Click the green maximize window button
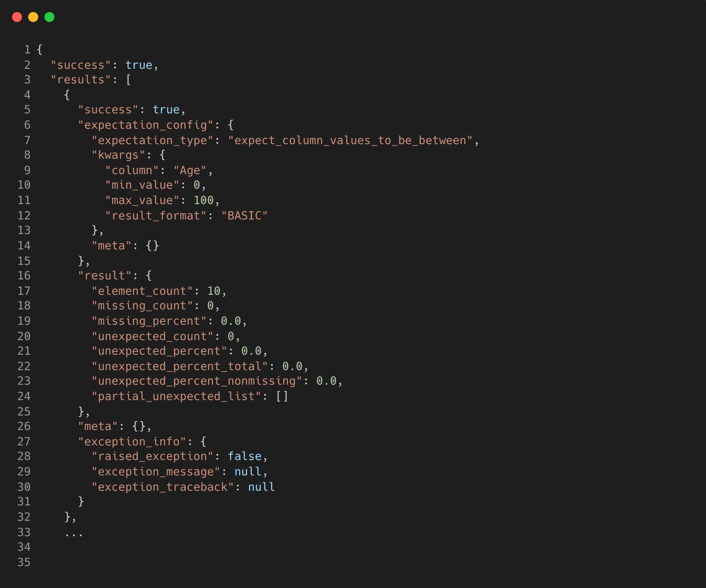The width and height of the screenshot is (706, 588). (49, 17)
